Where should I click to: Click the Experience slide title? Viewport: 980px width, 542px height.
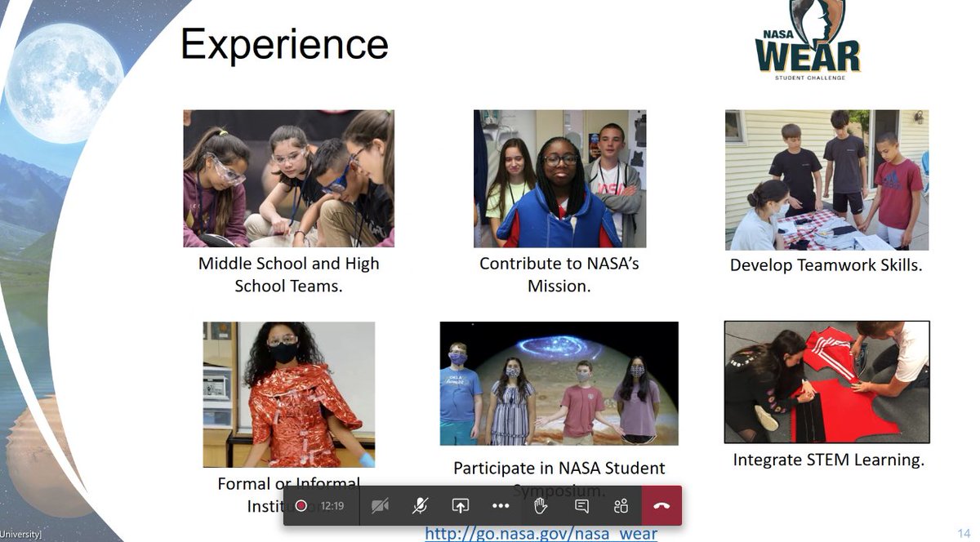pos(284,44)
